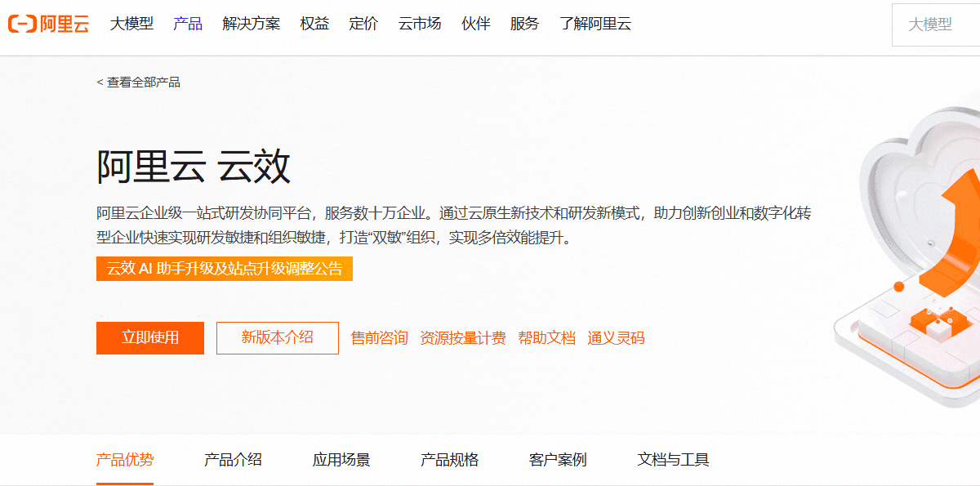Focus the 大模型 search field

[x=936, y=25]
